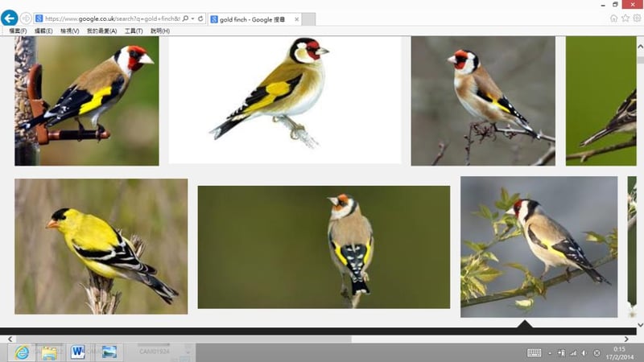Click the horizontal scrollbar right arrow
Image resolution: width=644 pixels, height=362 pixels.
click(x=627, y=339)
